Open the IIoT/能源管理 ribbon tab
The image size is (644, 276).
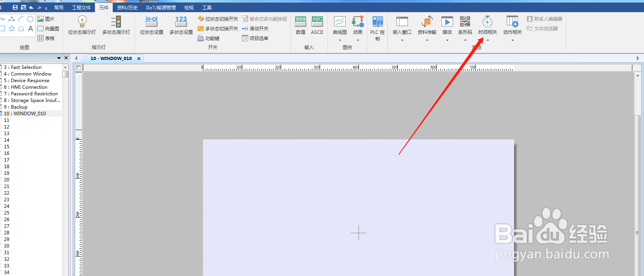tap(161, 7)
